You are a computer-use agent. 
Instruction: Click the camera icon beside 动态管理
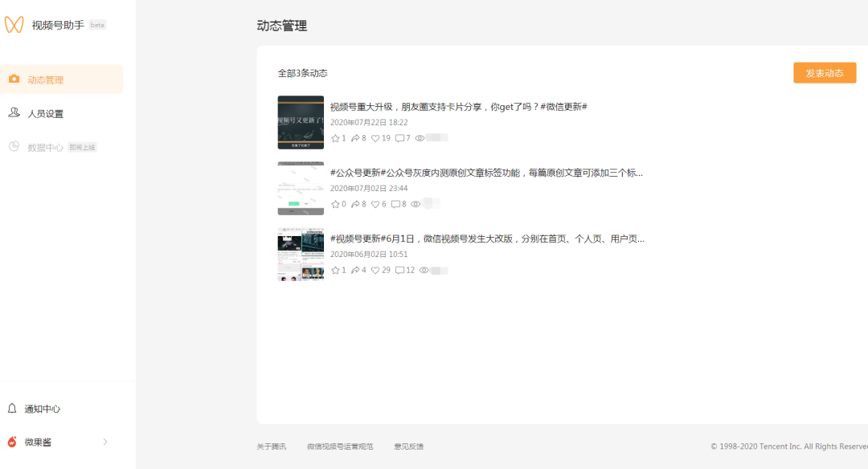(x=13, y=79)
